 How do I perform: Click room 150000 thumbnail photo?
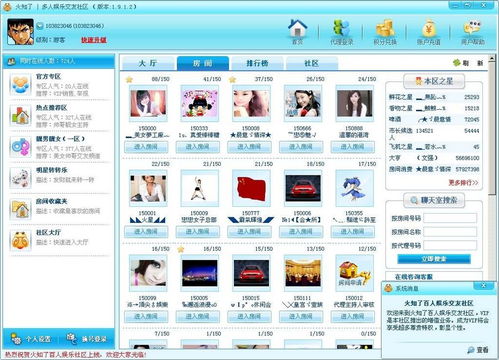[x=148, y=103]
